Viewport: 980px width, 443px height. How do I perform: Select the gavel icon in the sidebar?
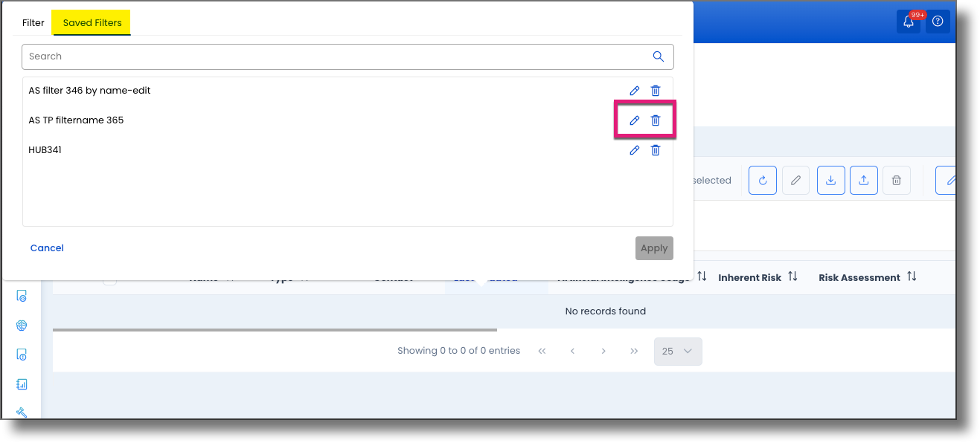(22, 412)
